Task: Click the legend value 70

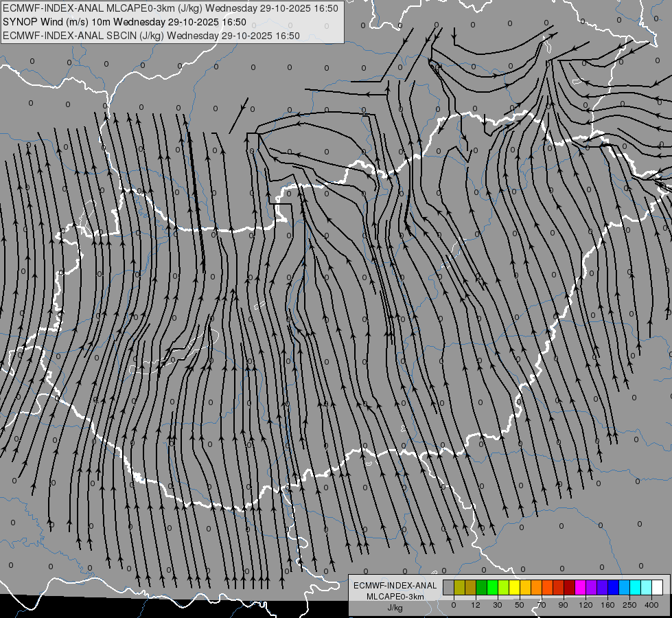Action: point(542,605)
